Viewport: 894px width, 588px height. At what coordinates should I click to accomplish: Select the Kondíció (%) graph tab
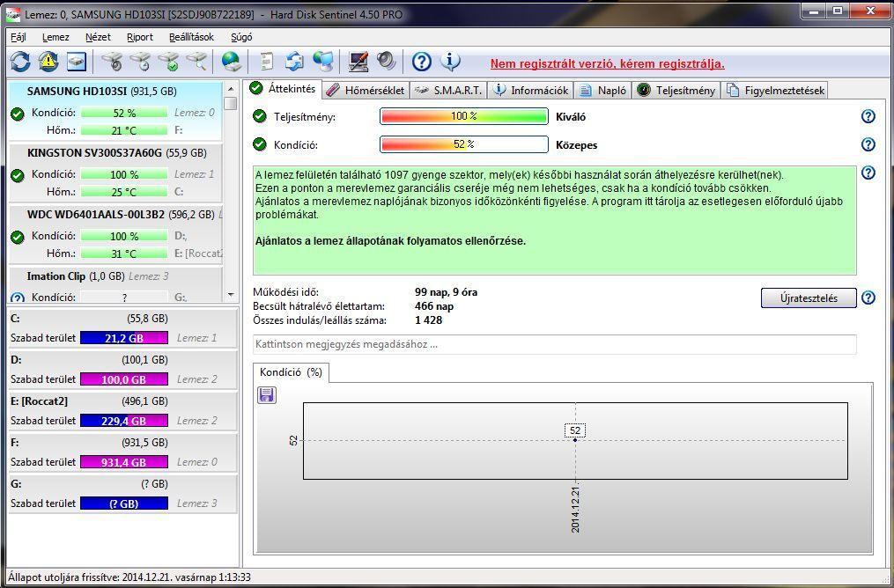point(291,372)
